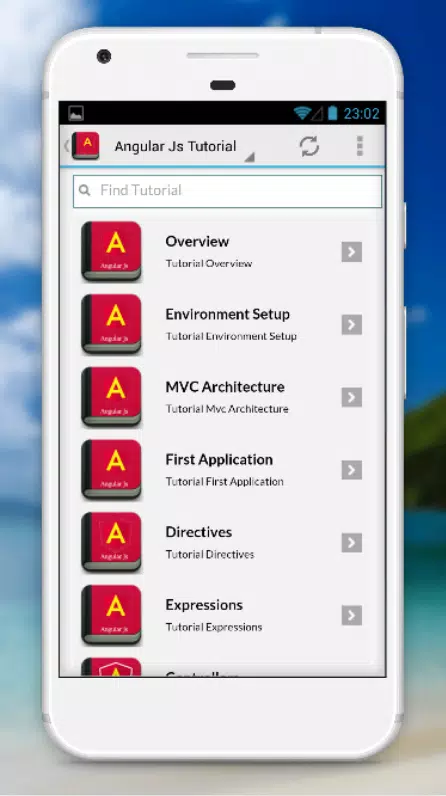The height and width of the screenshot is (796, 446).
Task: Tap the cellular signal status icon
Action: (318, 114)
